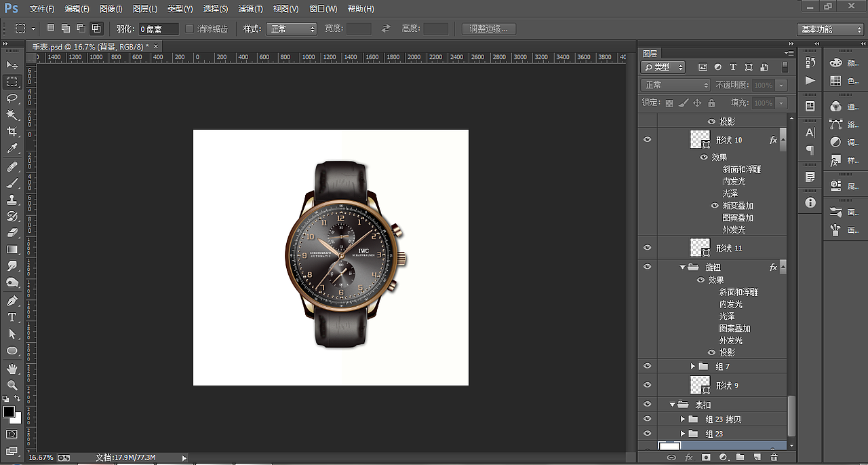Open the Info panel icon
Viewport: 868px width, 465px height.
(810, 203)
